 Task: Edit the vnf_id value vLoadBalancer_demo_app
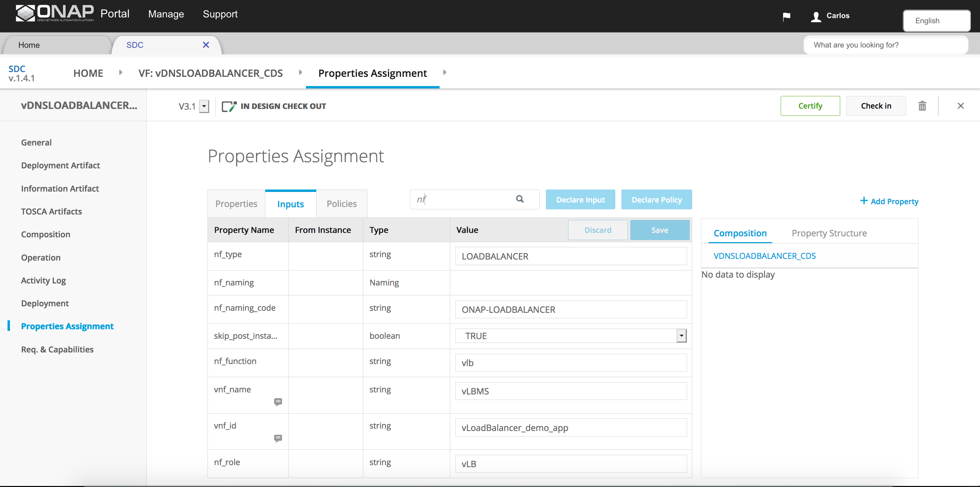point(570,428)
